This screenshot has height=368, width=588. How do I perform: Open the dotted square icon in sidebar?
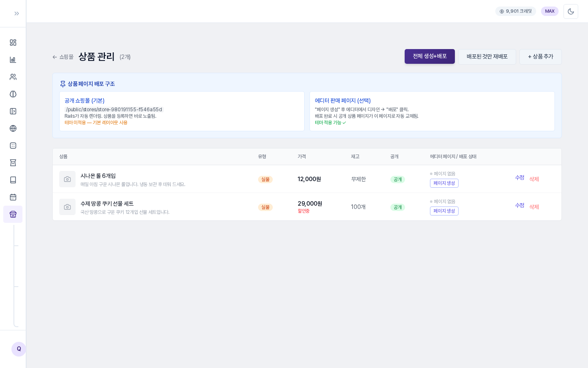coord(13,146)
